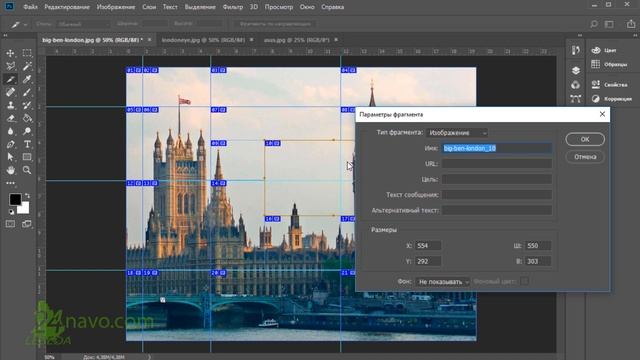
Task: Click the background color box in dialog
Action: point(525,281)
